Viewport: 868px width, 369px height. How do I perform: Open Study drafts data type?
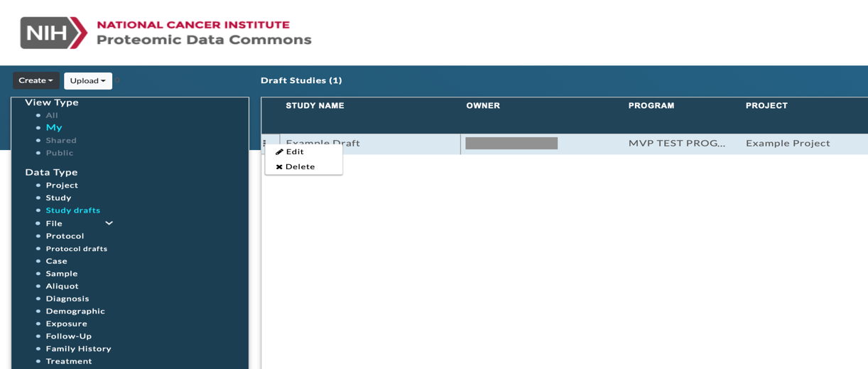coord(73,210)
